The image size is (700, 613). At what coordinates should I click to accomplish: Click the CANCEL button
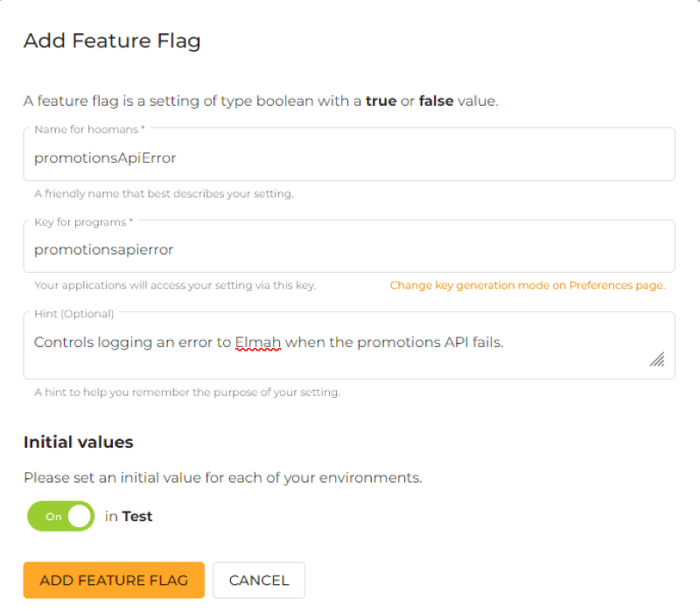pyautogui.click(x=259, y=580)
